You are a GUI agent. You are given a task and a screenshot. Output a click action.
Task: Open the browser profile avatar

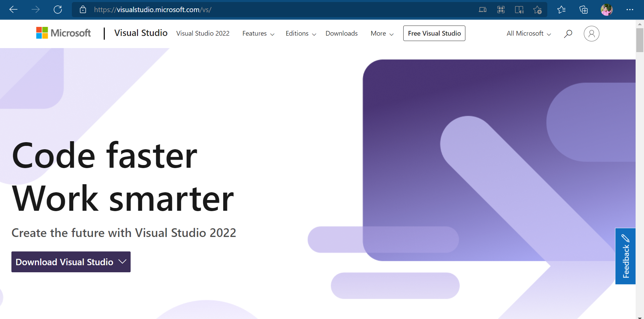point(607,10)
